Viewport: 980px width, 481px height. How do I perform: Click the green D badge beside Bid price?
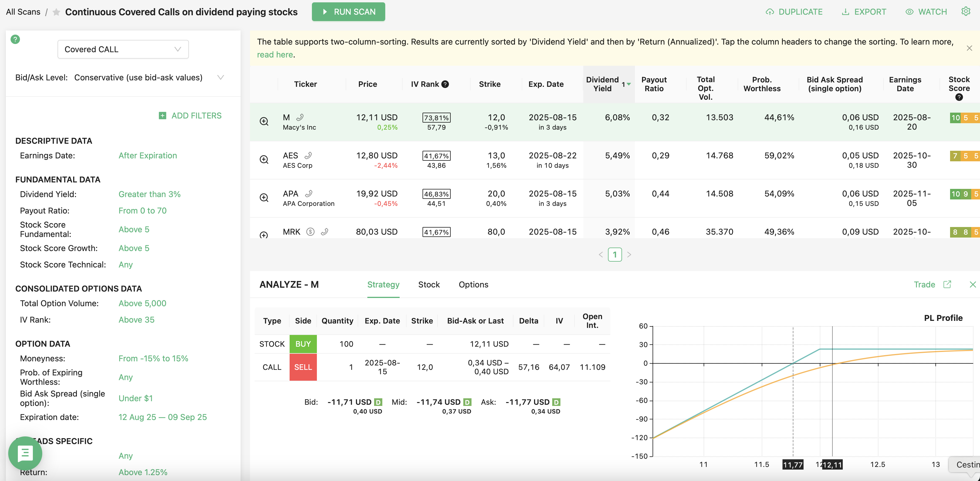(378, 402)
